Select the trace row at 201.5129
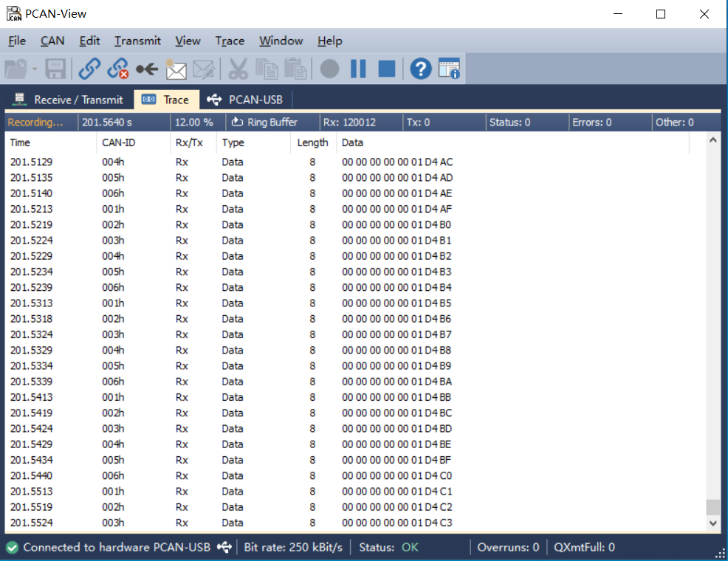Screen dimensions: 728x561 coord(355,162)
